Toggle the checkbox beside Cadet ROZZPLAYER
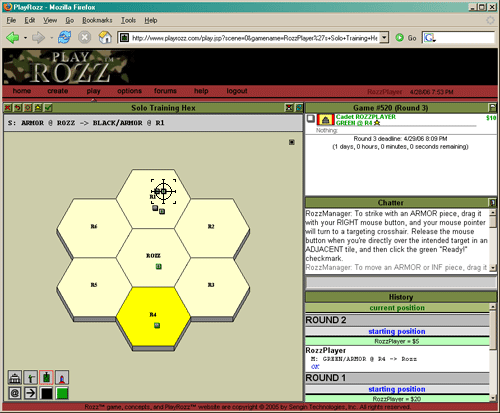 [311, 119]
